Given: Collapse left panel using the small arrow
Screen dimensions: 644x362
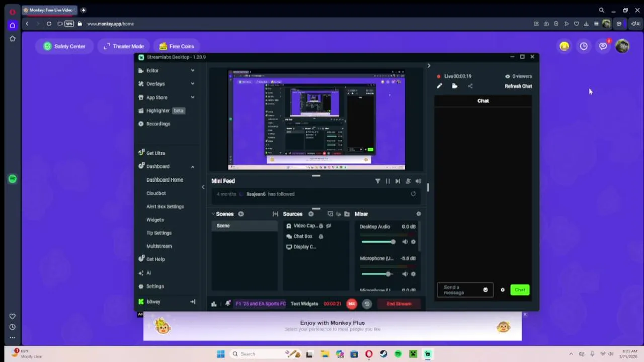Looking at the screenshot, I should [203, 187].
